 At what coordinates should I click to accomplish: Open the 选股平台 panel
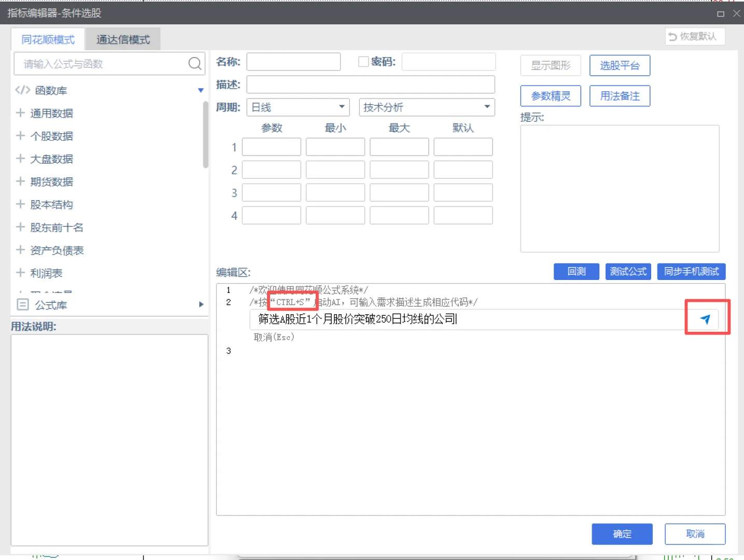click(x=620, y=65)
